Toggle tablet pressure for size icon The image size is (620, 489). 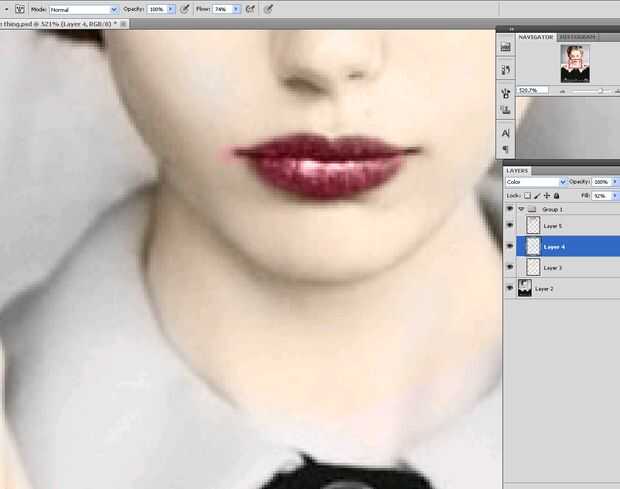pyautogui.click(x=268, y=9)
